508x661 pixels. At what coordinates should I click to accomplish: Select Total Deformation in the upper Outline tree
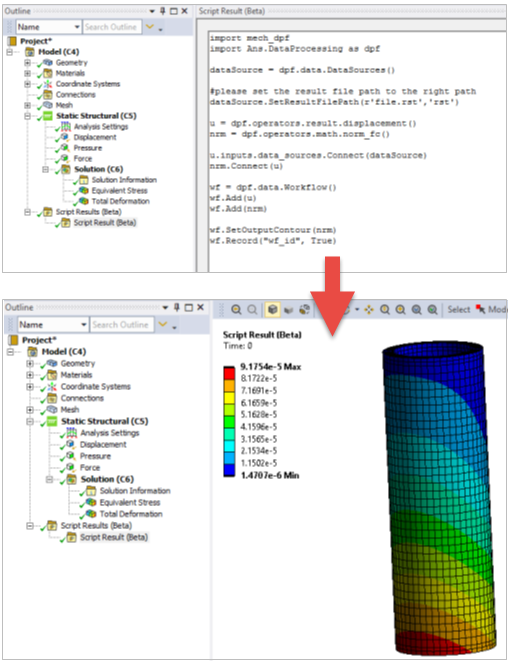121,201
